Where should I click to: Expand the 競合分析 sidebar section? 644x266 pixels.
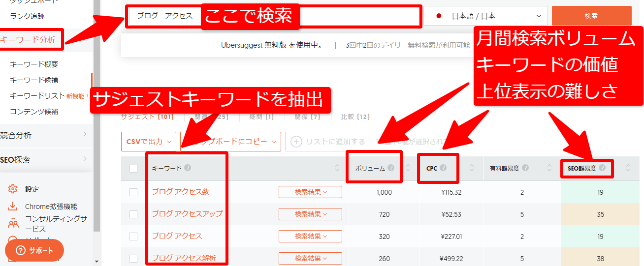click(45, 135)
